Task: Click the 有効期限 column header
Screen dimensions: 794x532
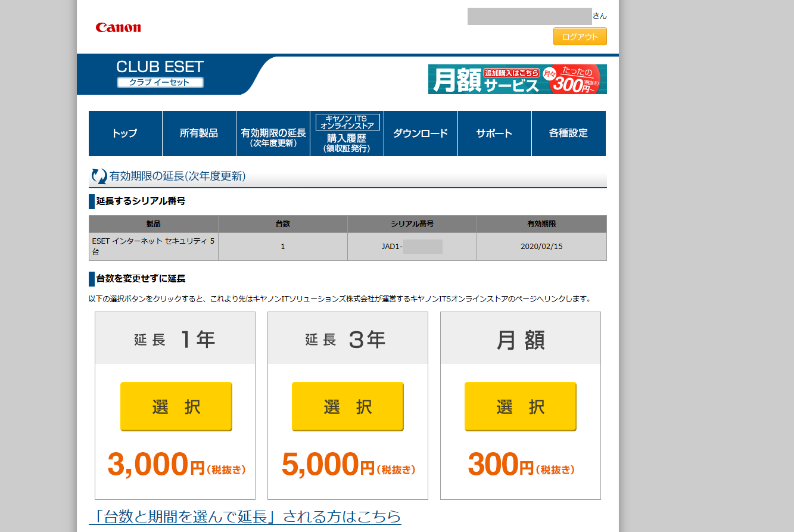Action: (x=541, y=224)
